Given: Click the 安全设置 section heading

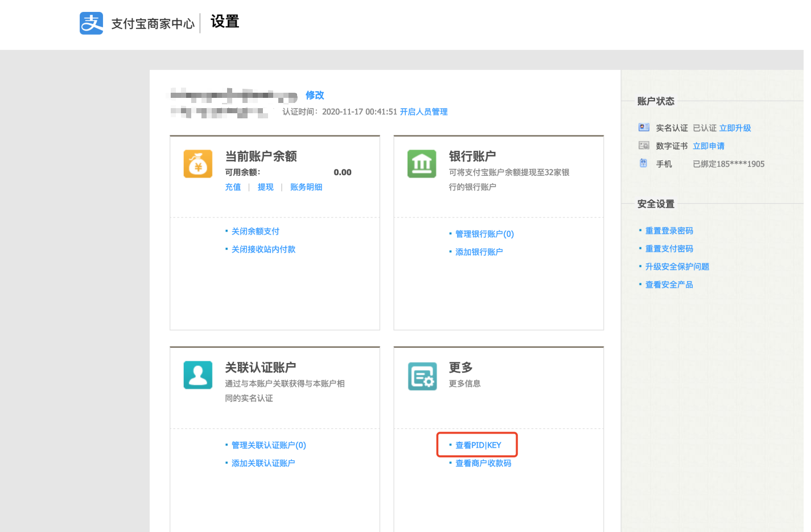Looking at the screenshot, I should 656,204.
